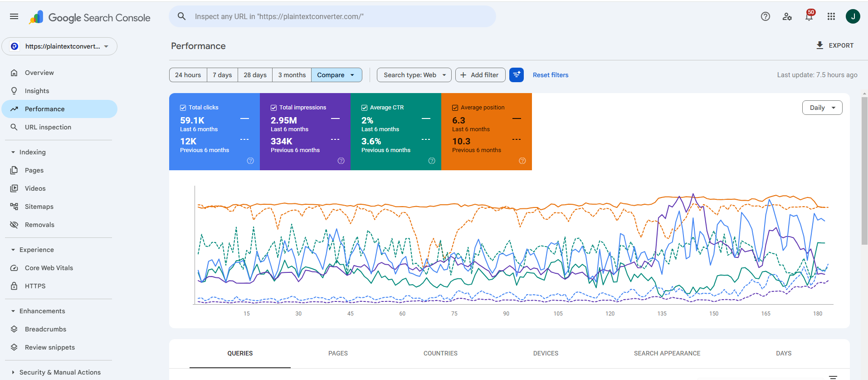Click the Review snippets layers icon
868x380 pixels.
point(14,347)
